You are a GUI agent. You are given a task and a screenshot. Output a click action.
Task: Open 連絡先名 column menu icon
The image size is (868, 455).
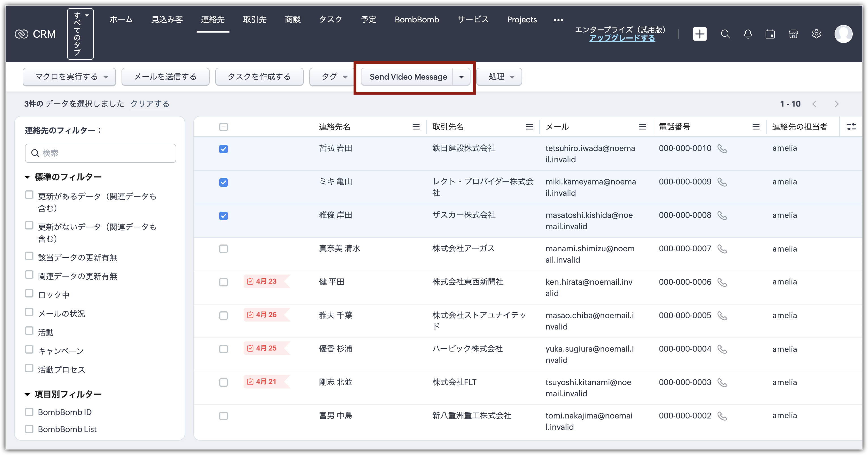[416, 127]
